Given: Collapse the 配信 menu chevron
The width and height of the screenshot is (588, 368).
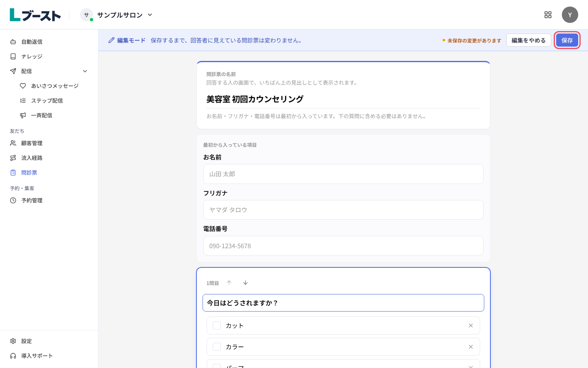Looking at the screenshot, I should click(x=85, y=71).
